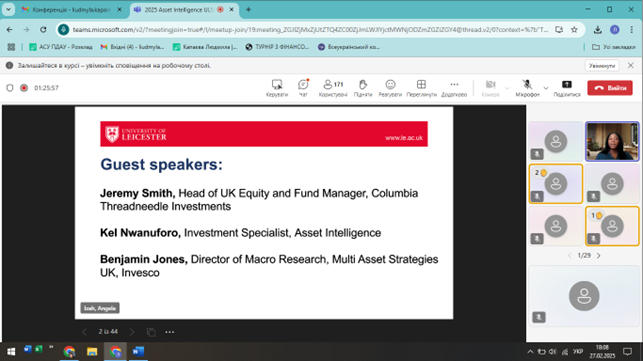Screen dimensions: 643x361
Task: Expand camera options dropdown arrow
Action: click(x=507, y=88)
